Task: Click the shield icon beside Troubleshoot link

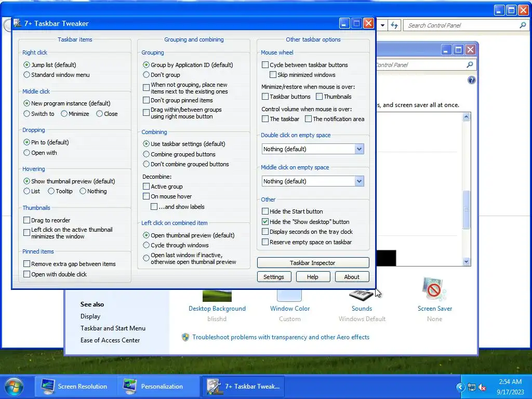Action: (185, 337)
